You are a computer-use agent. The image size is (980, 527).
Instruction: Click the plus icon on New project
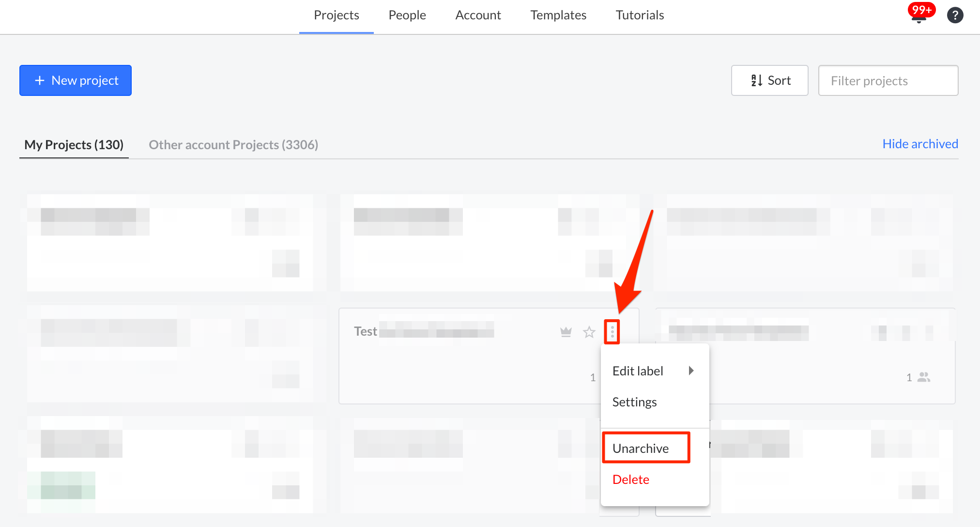(39, 80)
